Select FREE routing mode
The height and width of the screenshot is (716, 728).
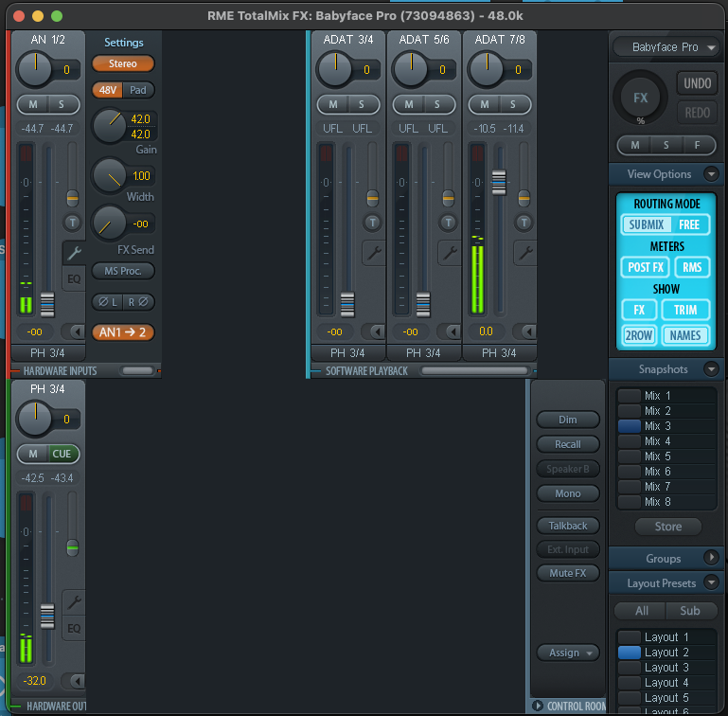pyautogui.click(x=689, y=224)
